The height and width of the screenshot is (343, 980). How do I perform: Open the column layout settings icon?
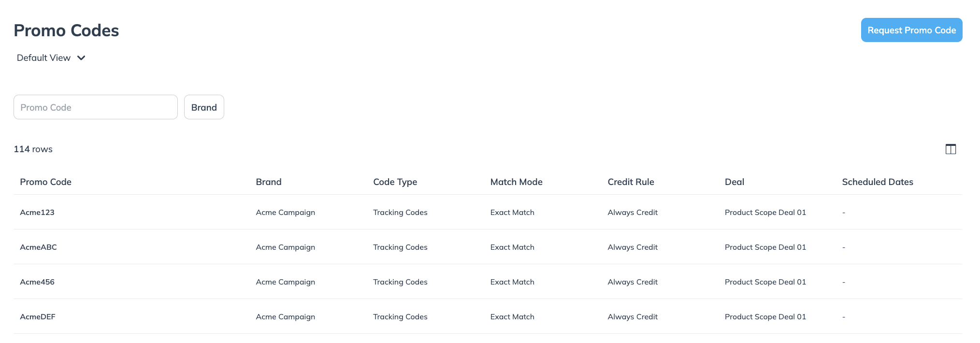(951, 149)
